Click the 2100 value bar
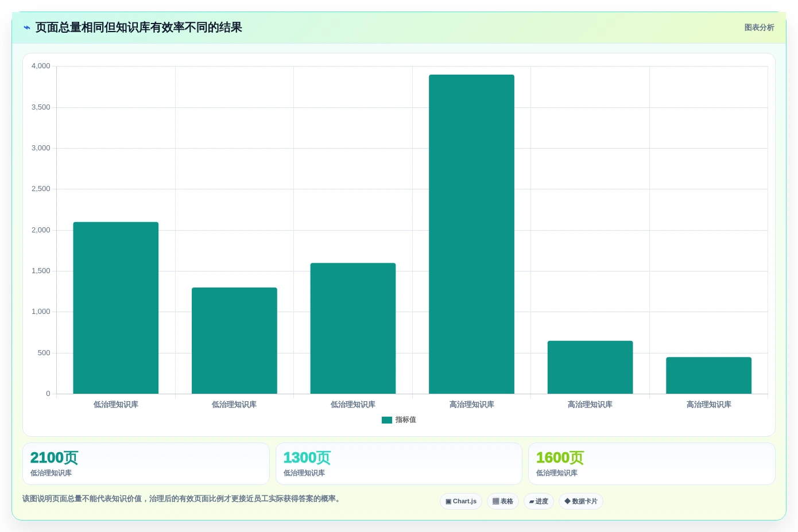The image size is (798, 532). 116,308
